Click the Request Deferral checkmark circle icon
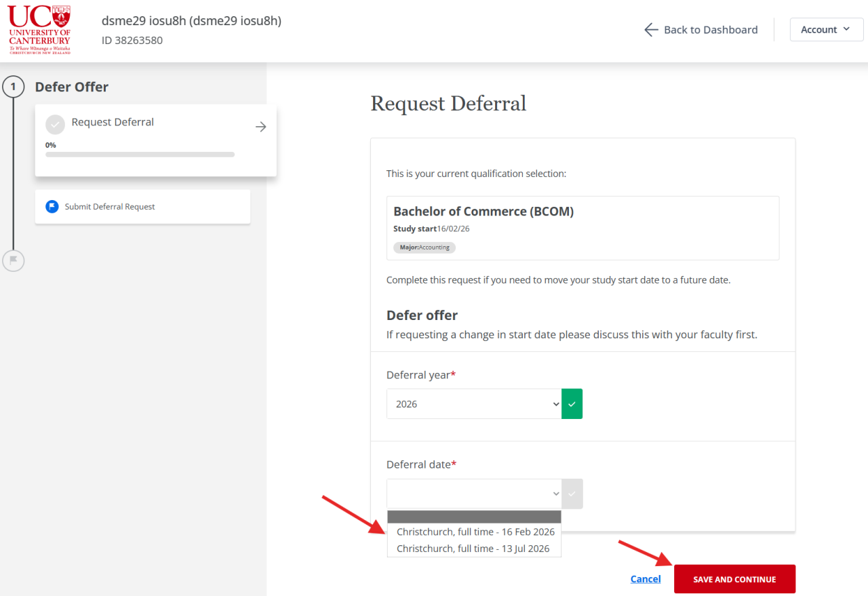Image resolution: width=868 pixels, height=596 pixels. 55,125
